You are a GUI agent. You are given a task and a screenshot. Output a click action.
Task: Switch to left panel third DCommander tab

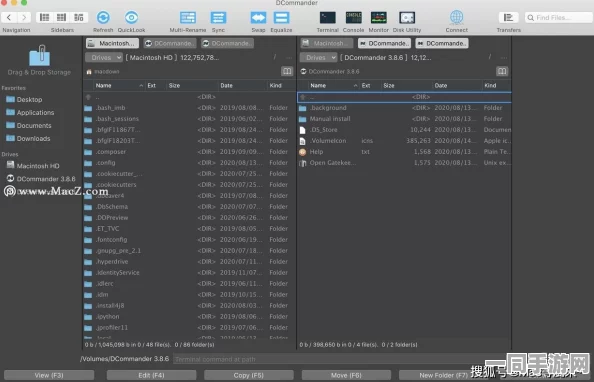pos(227,43)
